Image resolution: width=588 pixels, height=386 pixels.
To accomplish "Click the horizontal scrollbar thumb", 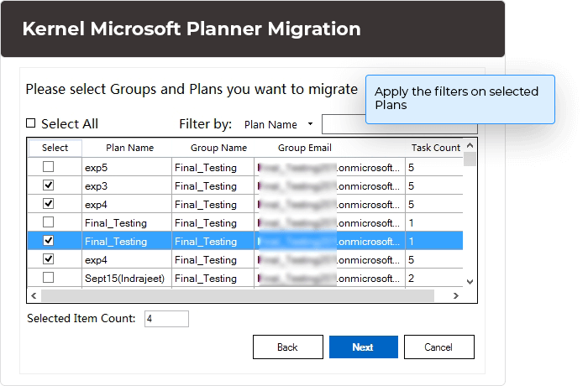I will click(x=238, y=295).
